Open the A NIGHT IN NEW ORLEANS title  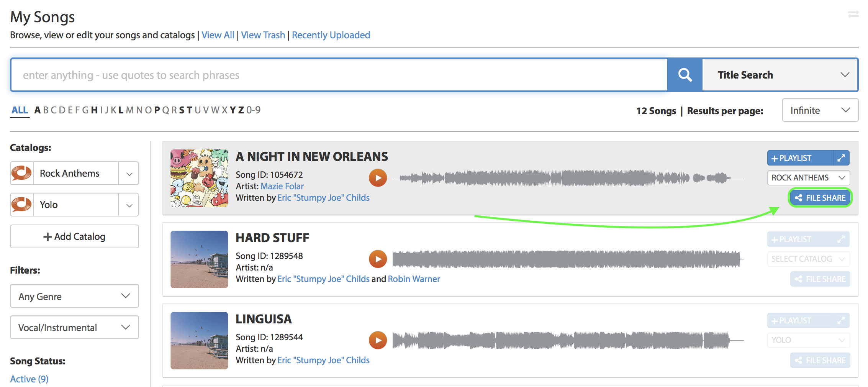[312, 156]
